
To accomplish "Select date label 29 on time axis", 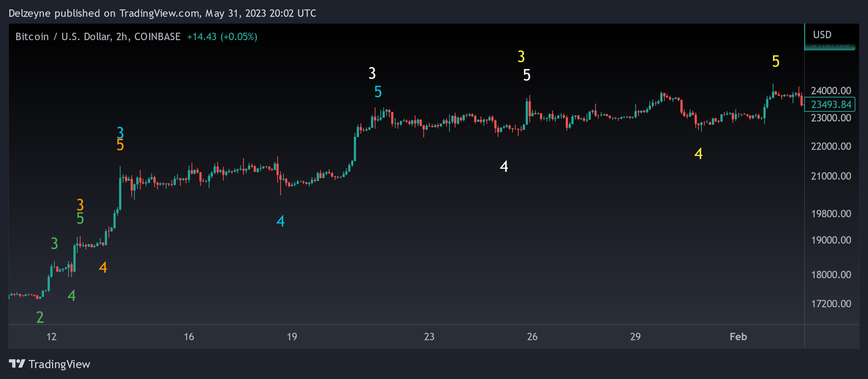I will pos(635,337).
